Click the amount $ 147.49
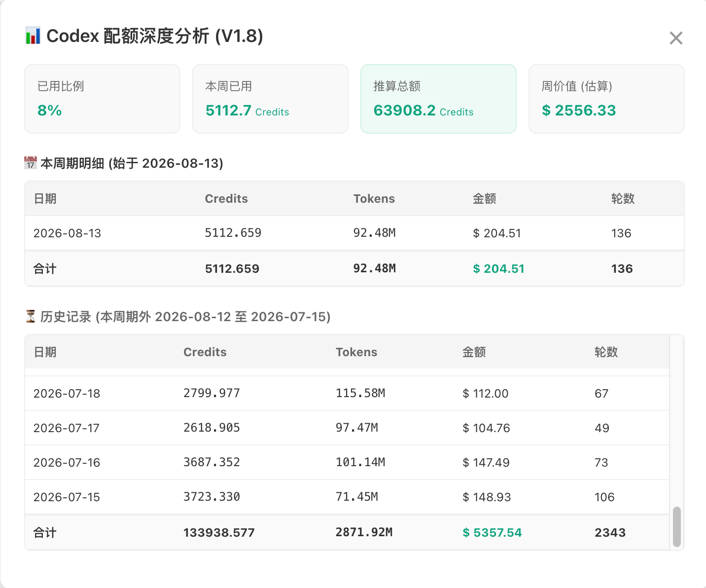 [486, 463]
